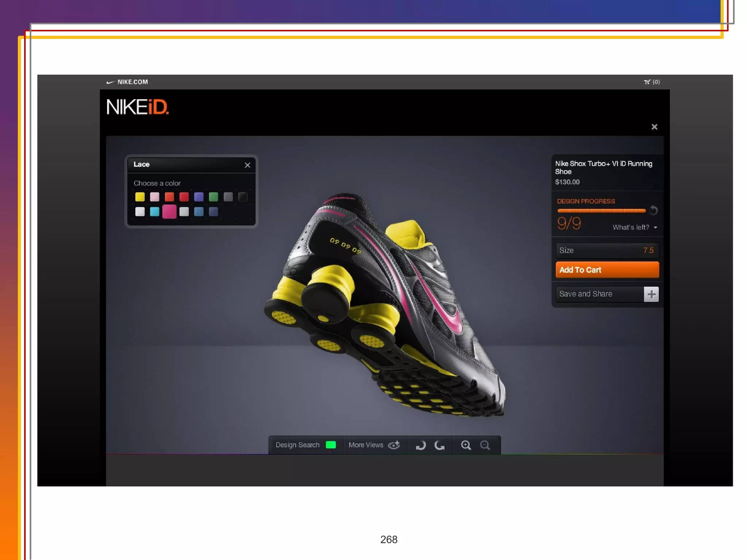Pick the green lace color swatch

213,197
